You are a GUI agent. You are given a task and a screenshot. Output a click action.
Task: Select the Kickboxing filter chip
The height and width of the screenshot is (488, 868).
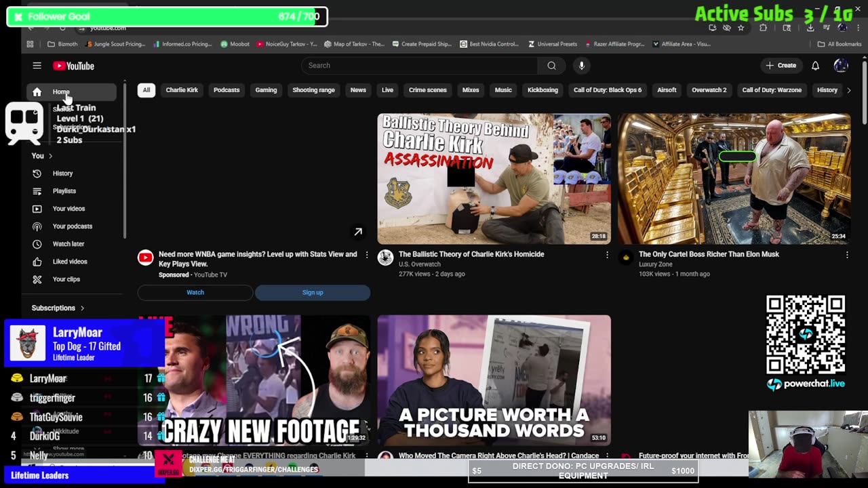(542, 90)
